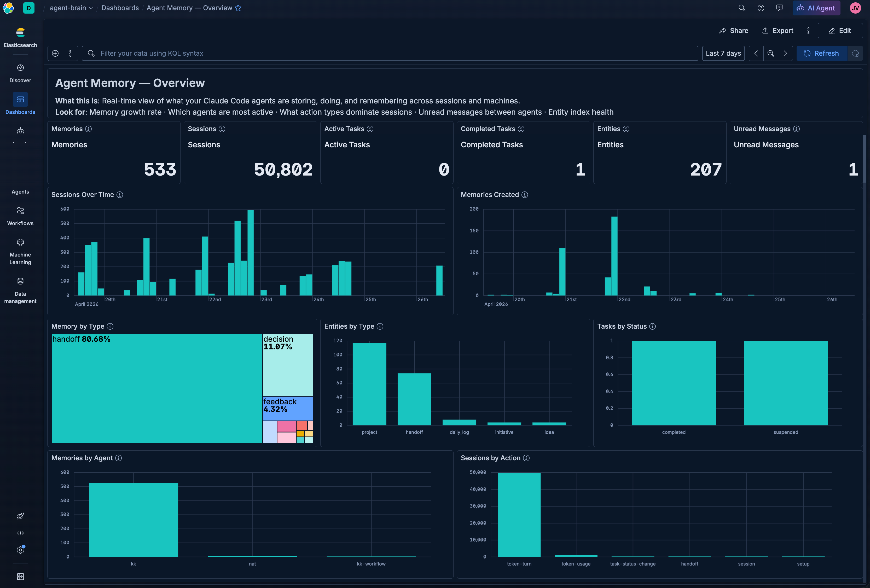The height and width of the screenshot is (588, 870).
Task: Share the dashboard
Action: pyautogui.click(x=734, y=31)
